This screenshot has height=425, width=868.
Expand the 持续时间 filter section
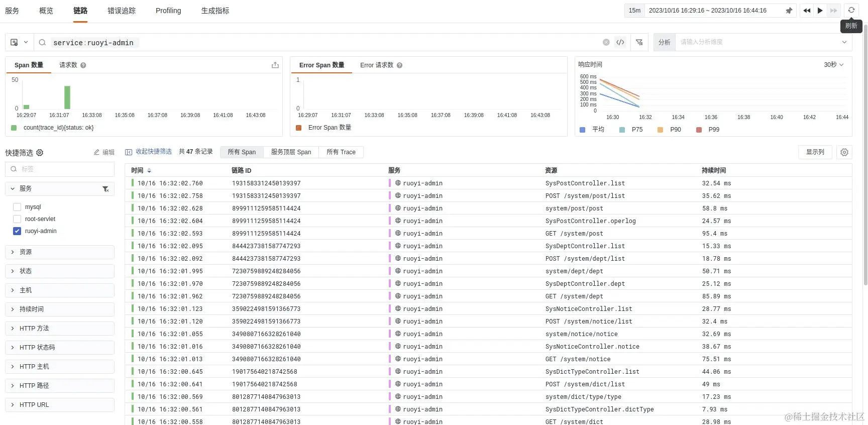[x=60, y=309]
